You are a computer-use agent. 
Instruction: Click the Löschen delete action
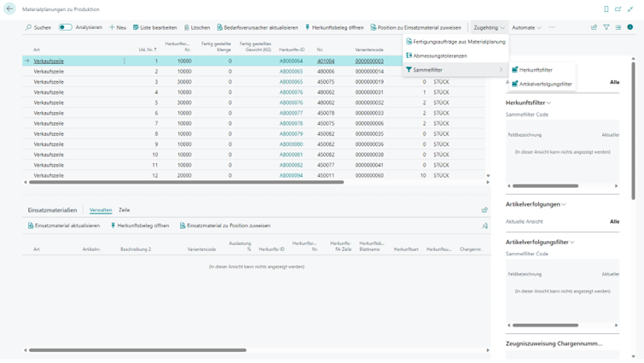click(197, 27)
